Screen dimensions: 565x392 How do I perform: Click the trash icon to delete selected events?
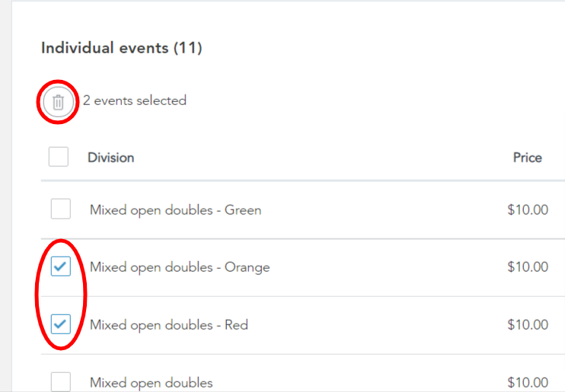pos(58,102)
